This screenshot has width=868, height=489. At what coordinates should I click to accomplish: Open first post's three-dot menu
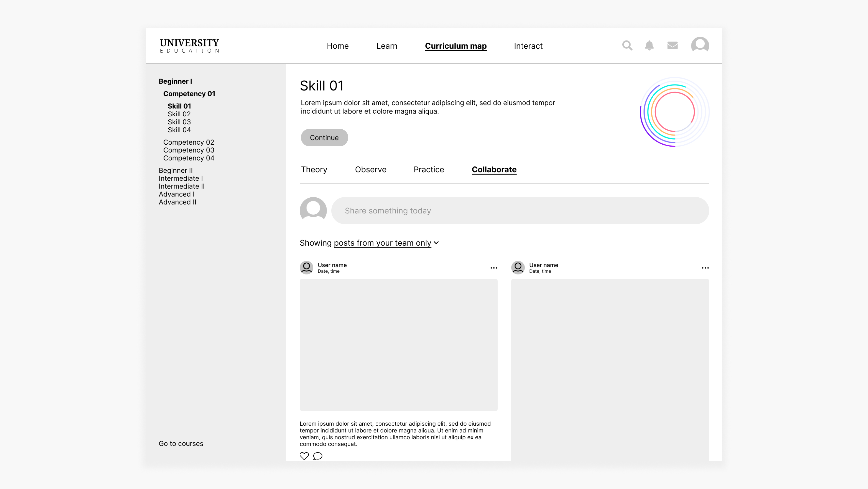click(494, 268)
